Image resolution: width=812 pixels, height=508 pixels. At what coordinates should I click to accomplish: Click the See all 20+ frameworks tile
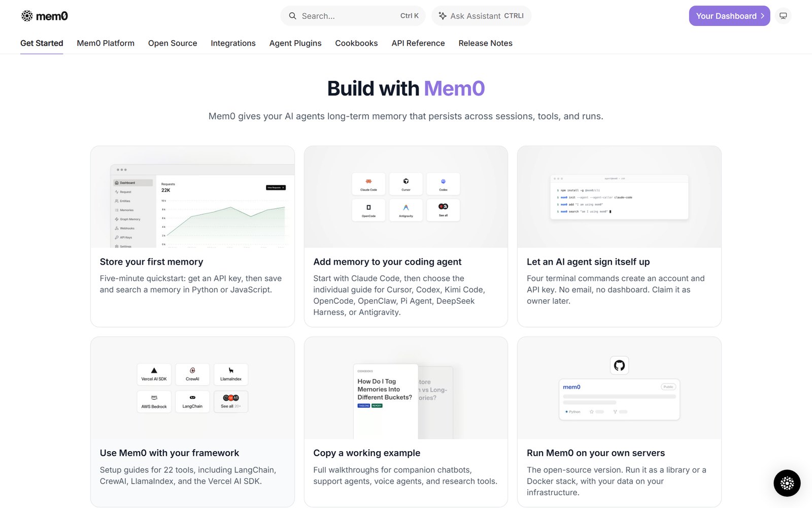[x=231, y=401]
